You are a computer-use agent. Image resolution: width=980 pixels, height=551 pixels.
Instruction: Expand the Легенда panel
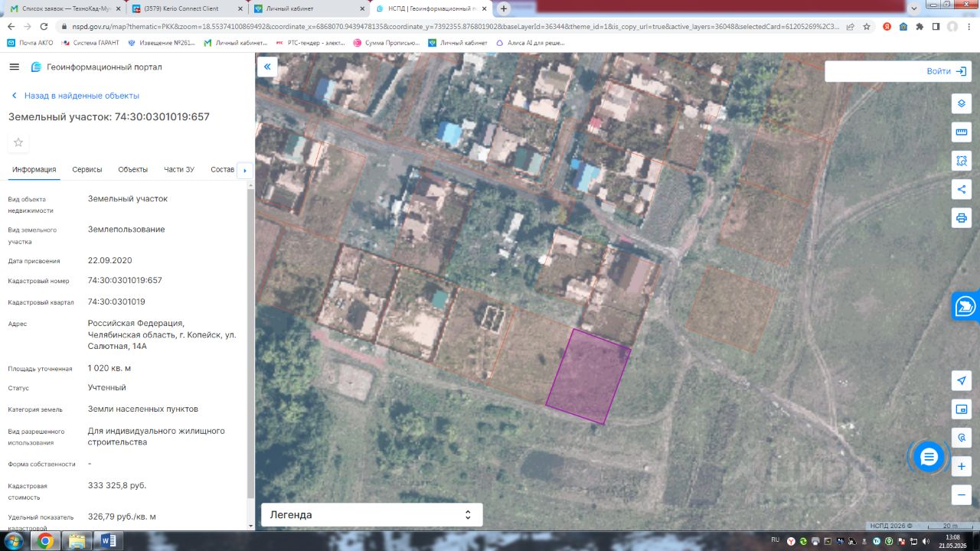pyautogui.click(x=372, y=515)
